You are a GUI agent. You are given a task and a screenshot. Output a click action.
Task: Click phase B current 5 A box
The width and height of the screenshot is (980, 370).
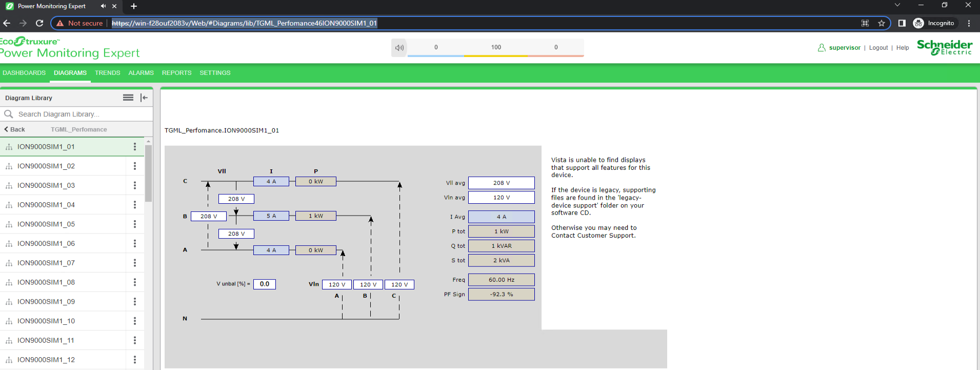coord(271,216)
